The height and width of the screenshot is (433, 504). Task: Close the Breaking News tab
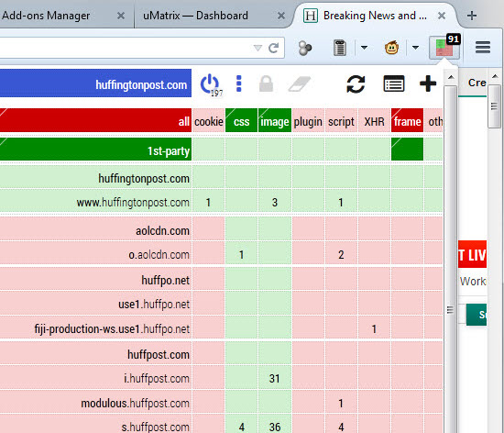coord(442,16)
